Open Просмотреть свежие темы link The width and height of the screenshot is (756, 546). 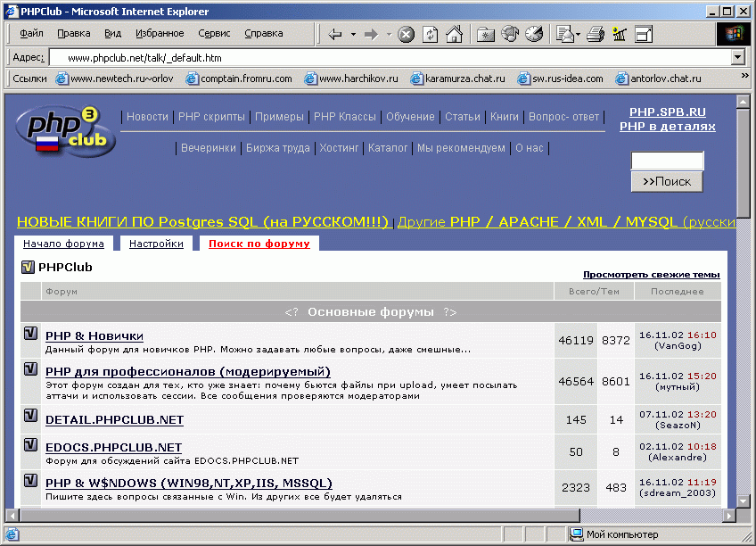652,275
